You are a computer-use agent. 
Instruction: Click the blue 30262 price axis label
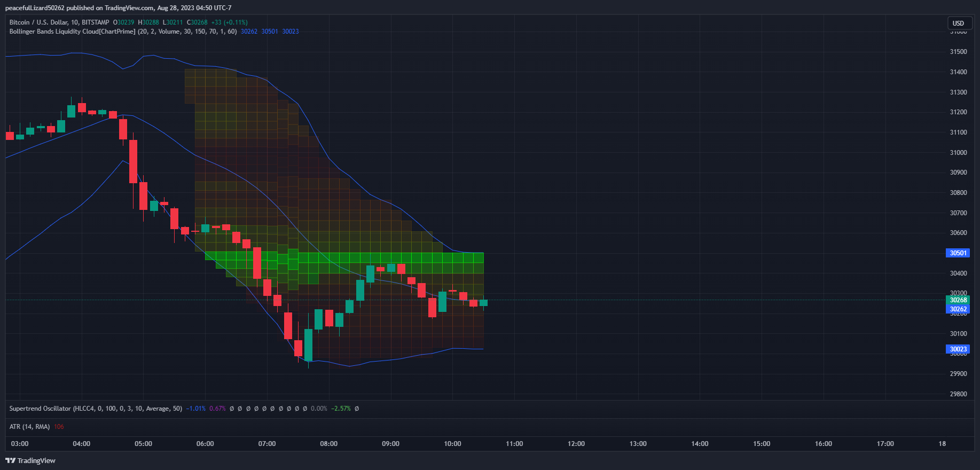tap(958, 309)
